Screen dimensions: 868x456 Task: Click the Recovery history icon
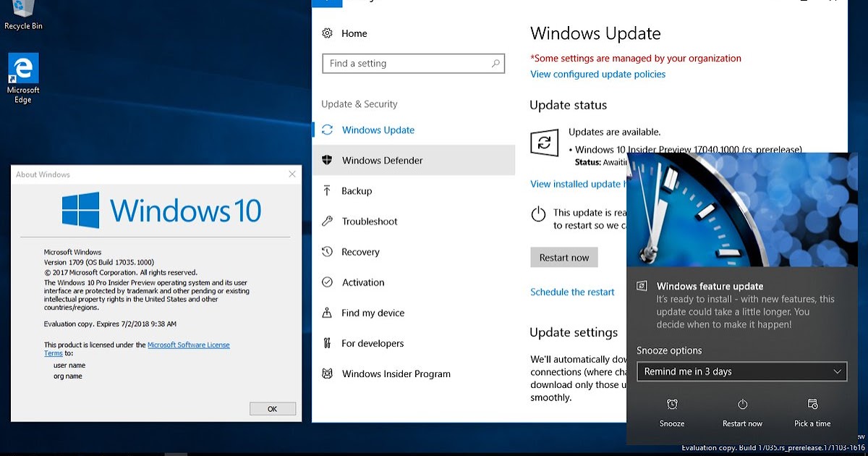[x=328, y=252]
